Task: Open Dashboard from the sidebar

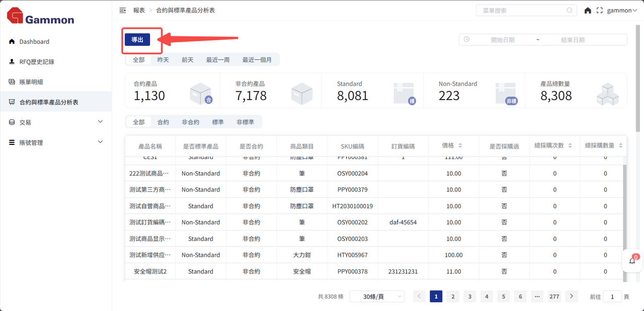Action: click(x=34, y=42)
